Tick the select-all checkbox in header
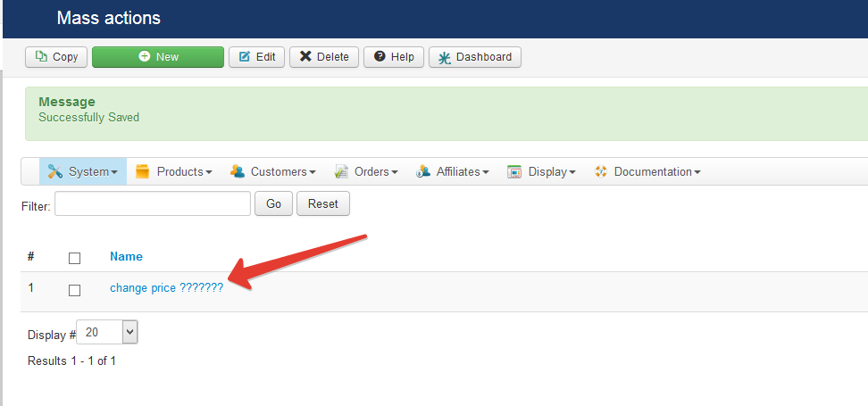The height and width of the screenshot is (406, 868). point(74,258)
